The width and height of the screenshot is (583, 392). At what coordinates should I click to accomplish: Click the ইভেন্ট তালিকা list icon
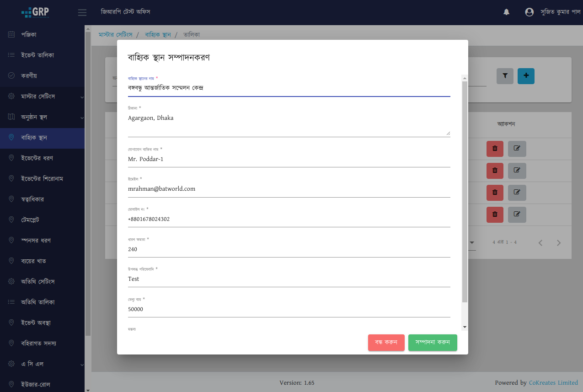11,55
